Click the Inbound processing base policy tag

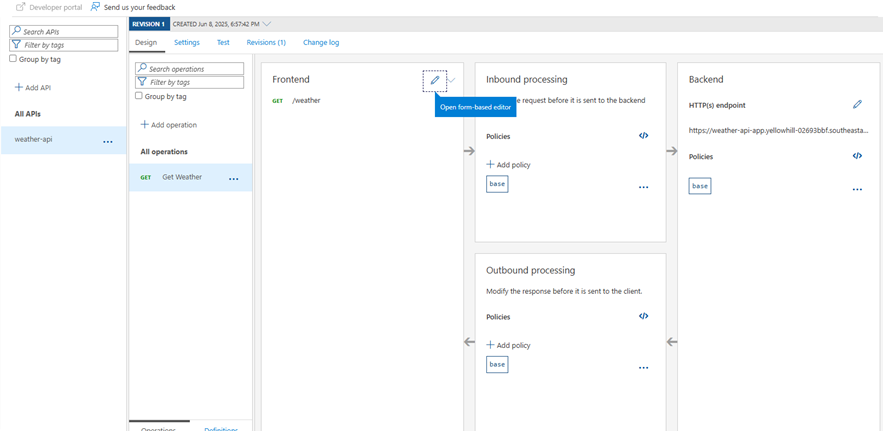tap(497, 184)
